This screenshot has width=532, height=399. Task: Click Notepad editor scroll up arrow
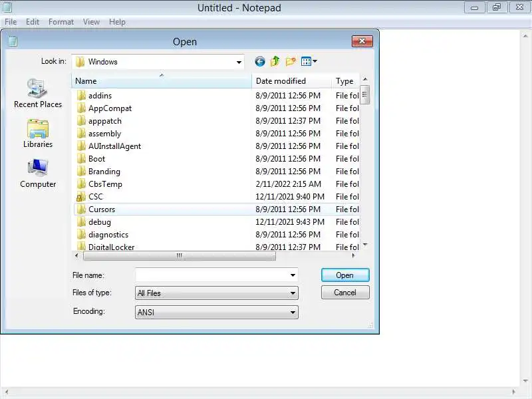[525, 36]
